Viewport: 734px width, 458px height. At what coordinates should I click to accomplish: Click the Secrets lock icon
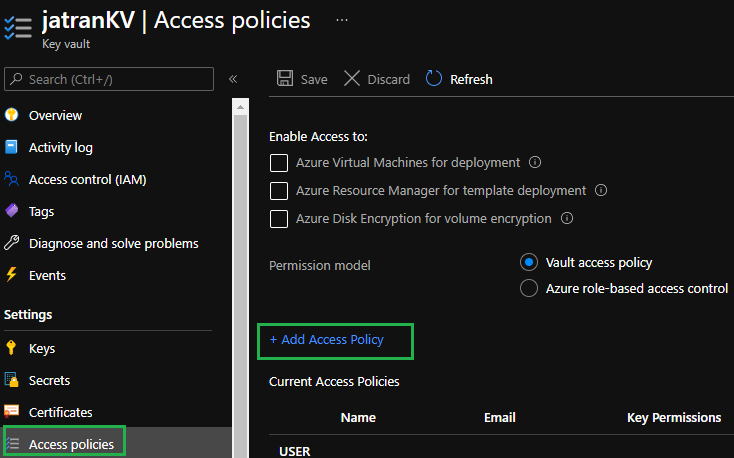pos(11,379)
